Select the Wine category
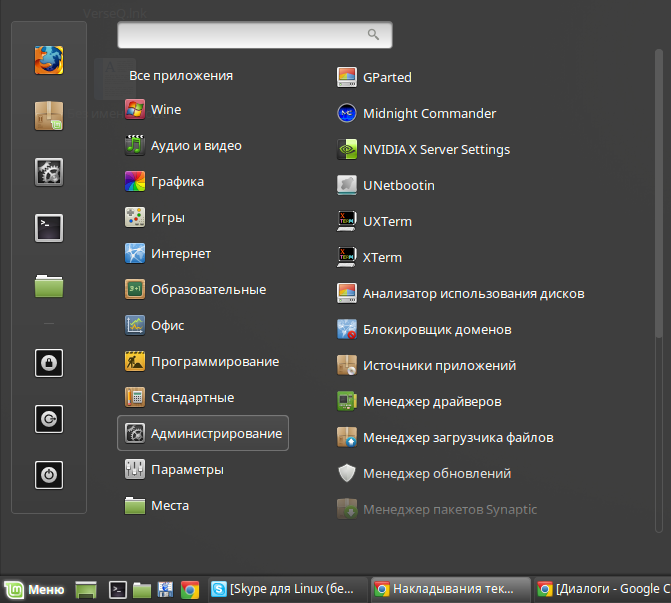This screenshot has width=671, height=603. pos(153,110)
